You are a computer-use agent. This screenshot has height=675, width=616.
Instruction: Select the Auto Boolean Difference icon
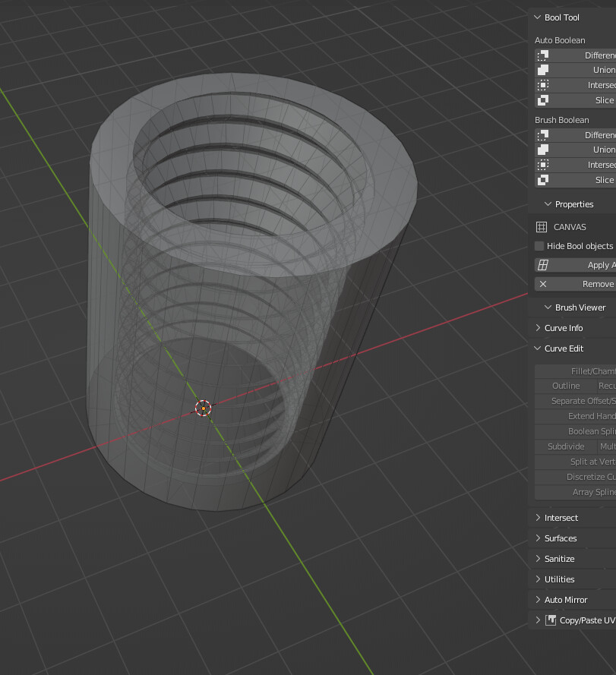pyautogui.click(x=542, y=55)
